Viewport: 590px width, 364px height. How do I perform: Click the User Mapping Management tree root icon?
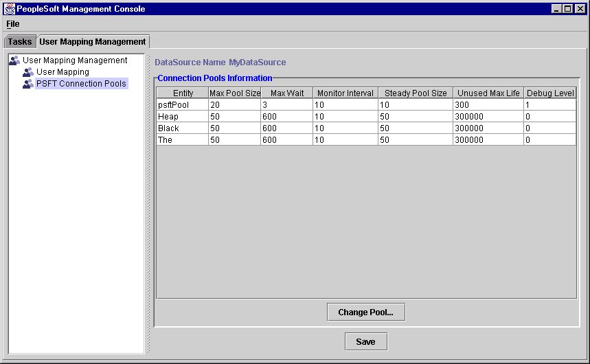(x=14, y=60)
